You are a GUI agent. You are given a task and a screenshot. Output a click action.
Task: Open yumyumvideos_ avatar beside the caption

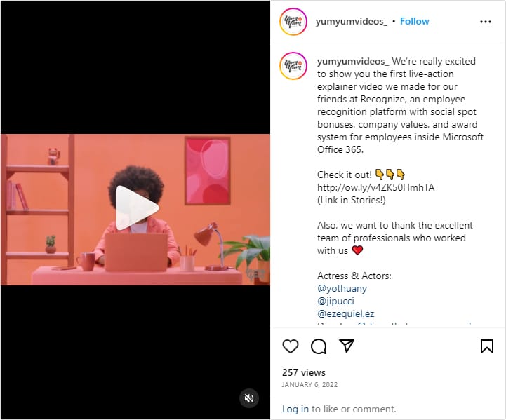tap(293, 66)
